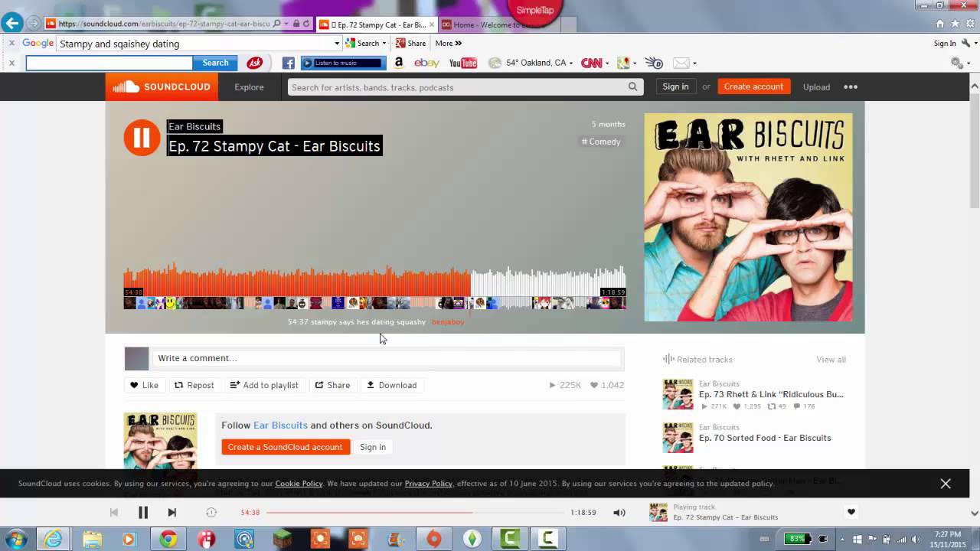The width and height of the screenshot is (980, 551).
Task: Open the Ear Biscuits artist label
Action: tap(194, 126)
